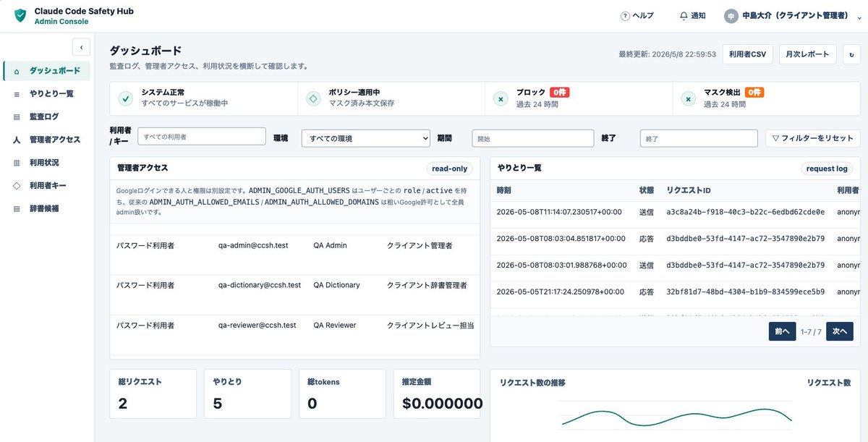Click the person icon next to 管理者アクセス
The height and width of the screenshot is (442, 868).
(x=17, y=140)
